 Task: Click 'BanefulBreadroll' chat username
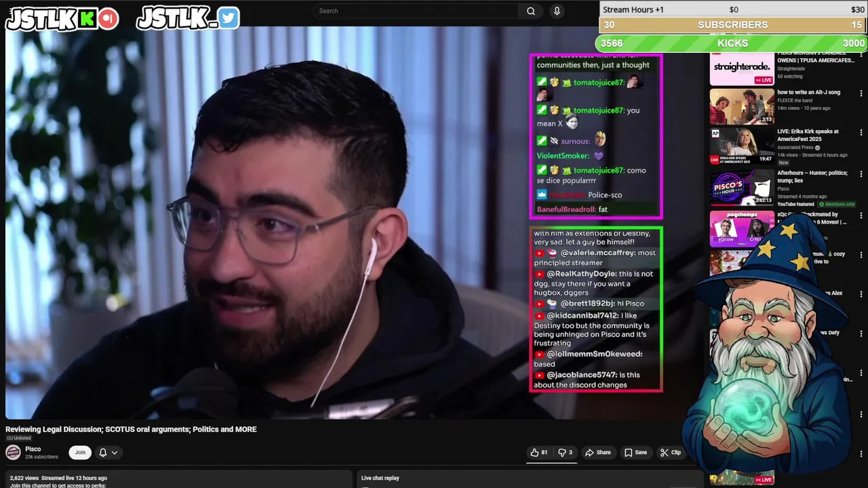point(566,209)
